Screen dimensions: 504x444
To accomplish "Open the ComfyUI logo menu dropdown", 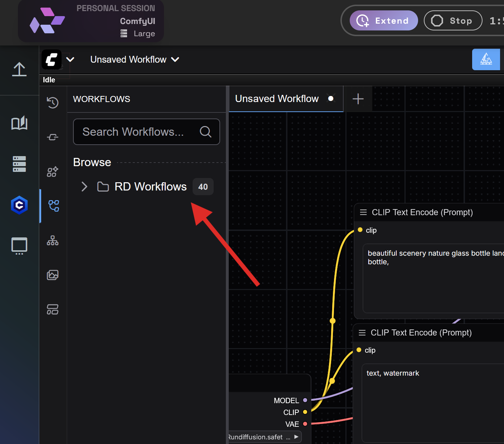I will (x=70, y=59).
